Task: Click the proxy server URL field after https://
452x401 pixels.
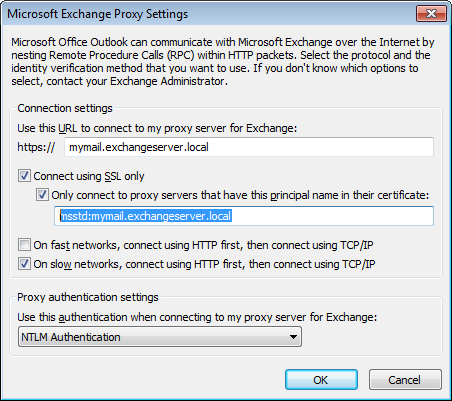Action: pyautogui.click(x=249, y=147)
